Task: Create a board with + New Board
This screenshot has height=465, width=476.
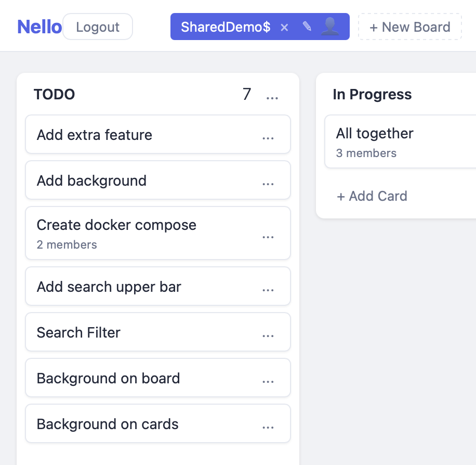Action: click(410, 27)
